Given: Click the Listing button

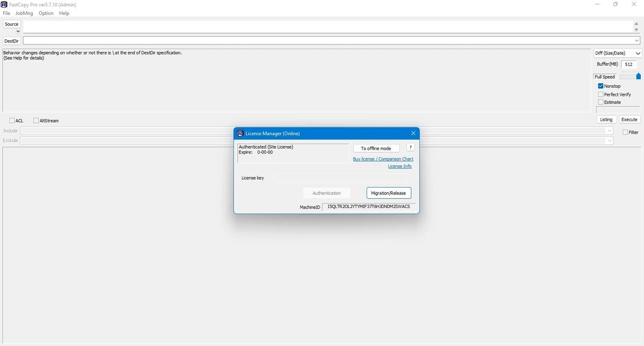Looking at the screenshot, I should tap(606, 120).
